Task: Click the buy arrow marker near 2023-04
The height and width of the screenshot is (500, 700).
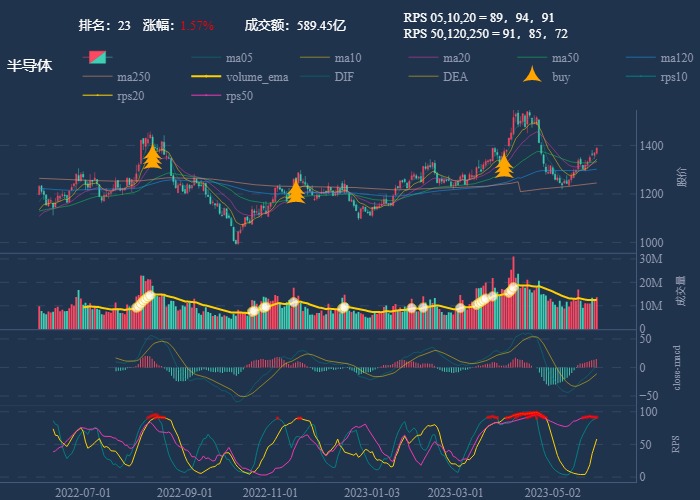Action: point(504,165)
